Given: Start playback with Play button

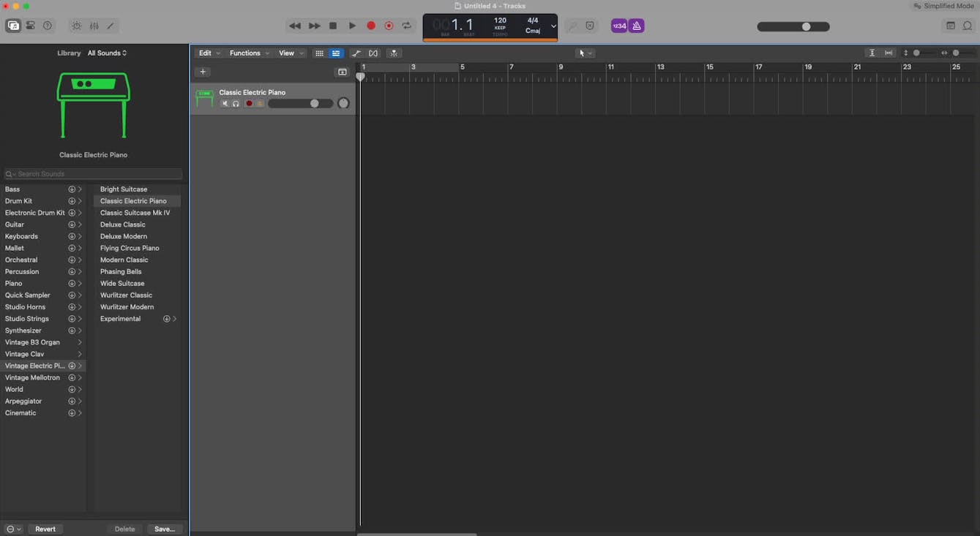Looking at the screenshot, I should [352, 26].
